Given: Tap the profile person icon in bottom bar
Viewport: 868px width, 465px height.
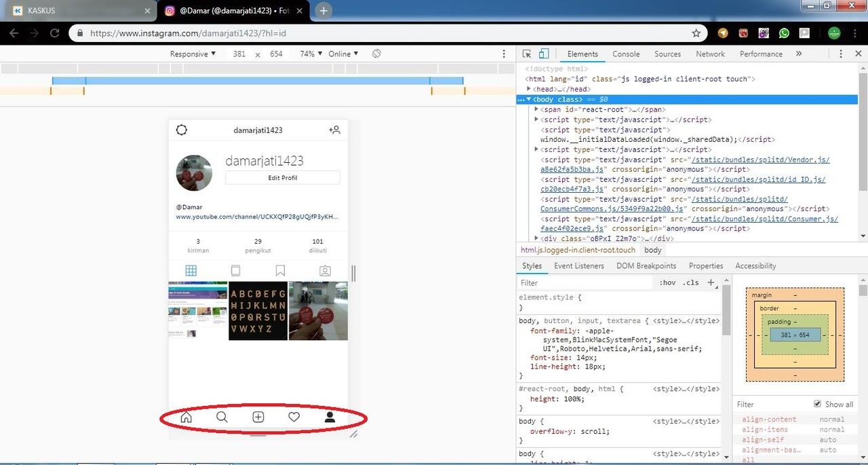Looking at the screenshot, I should pos(330,417).
